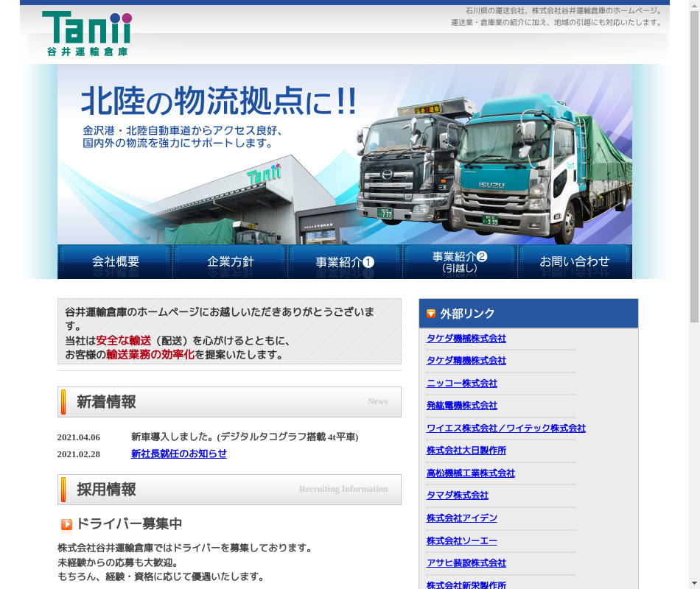Go to 事業紹介② (引越し) page
Image resolution: width=700 pixels, height=589 pixels.
coord(460,262)
